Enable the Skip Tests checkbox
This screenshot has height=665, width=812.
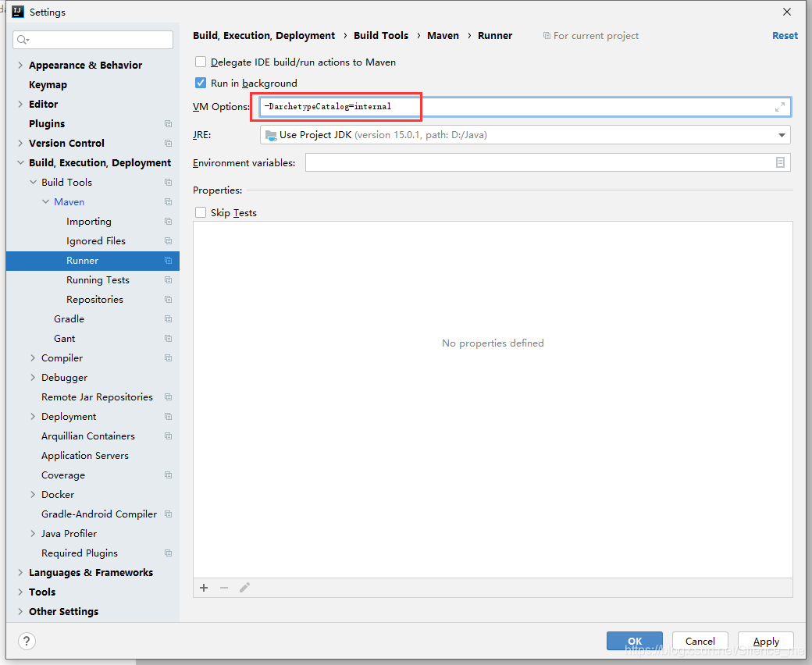click(201, 213)
